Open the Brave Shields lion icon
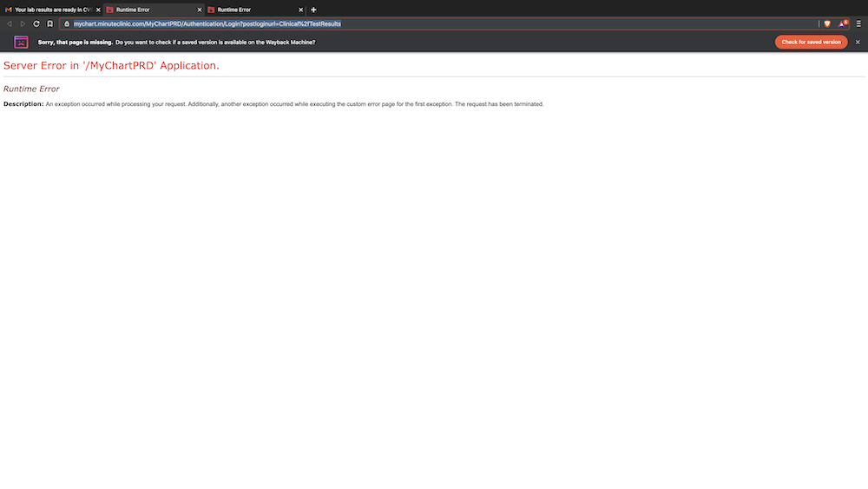Viewport: 868px width, 489px height. [x=827, y=23]
